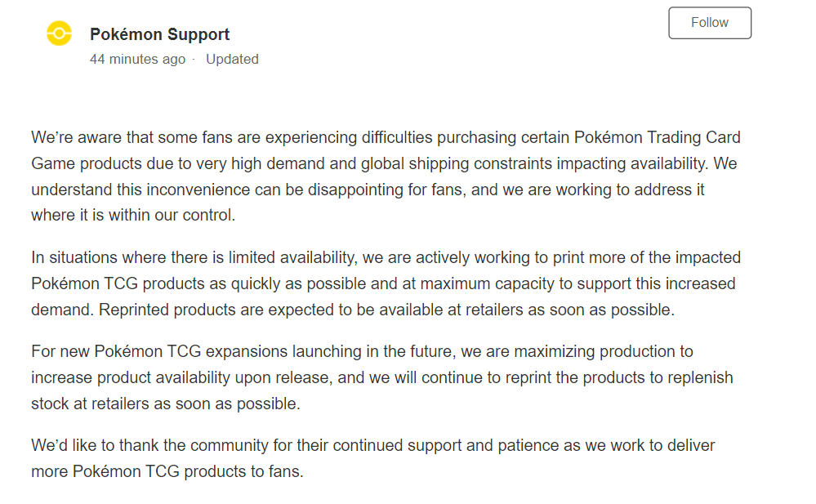This screenshot has height=504, width=816.
Task: Click the paragraph starting "We're aware that some fans"
Action: click(386, 176)
